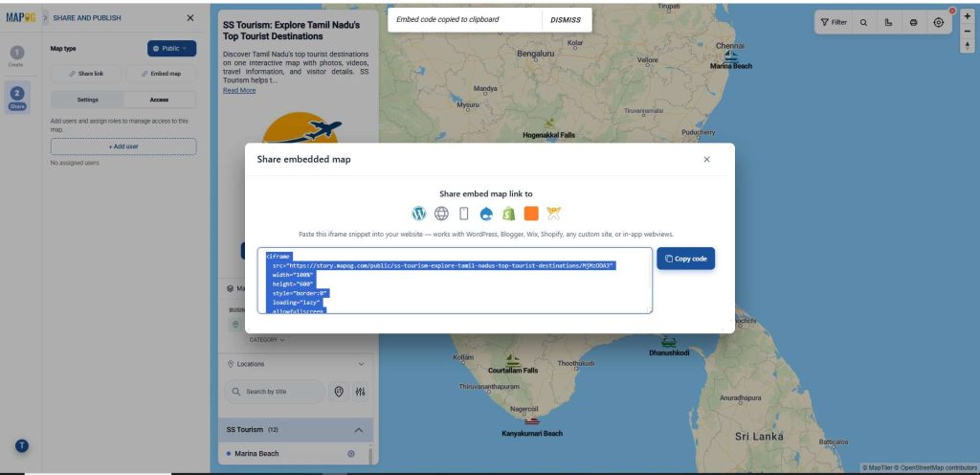The height and width of the screenshot is (475, 980).
Task: Locate me with the crosshair icon
Action: click(939, 22)
